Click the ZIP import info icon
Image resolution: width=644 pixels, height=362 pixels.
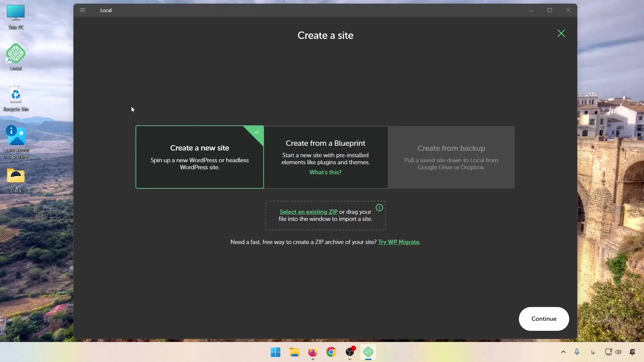pos(379,208)
